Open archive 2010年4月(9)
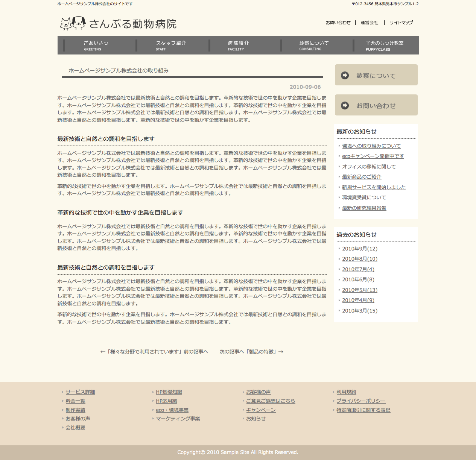 [358, 300]
